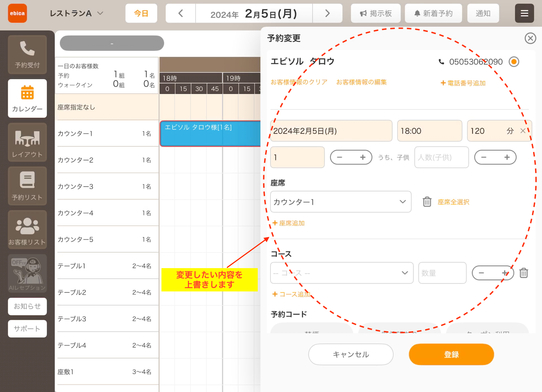Screen dimensions: 542x392
Task: Click the 18時 timeline header
Action: pos(191,78)
